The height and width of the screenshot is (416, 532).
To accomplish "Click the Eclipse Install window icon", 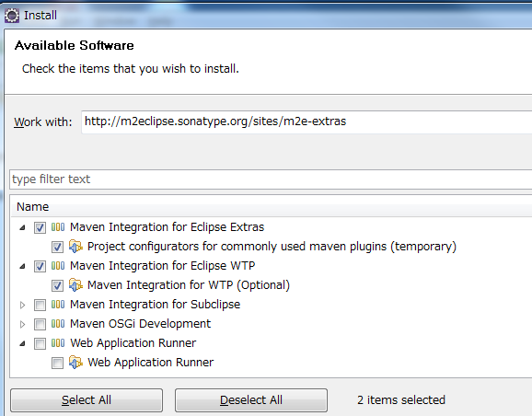I will click(12, 16).
